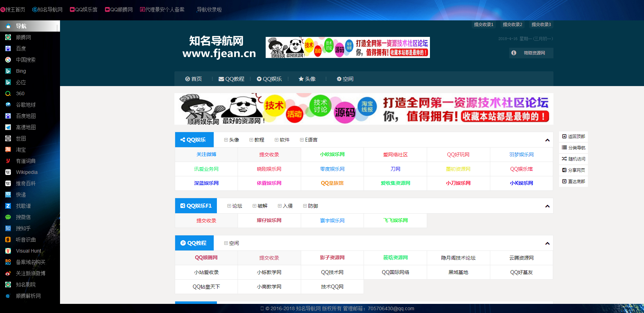Viewport: 644px width, 313px height.
Task: Click the 关注新浪微博 Weibo icon
Action: 8,273
